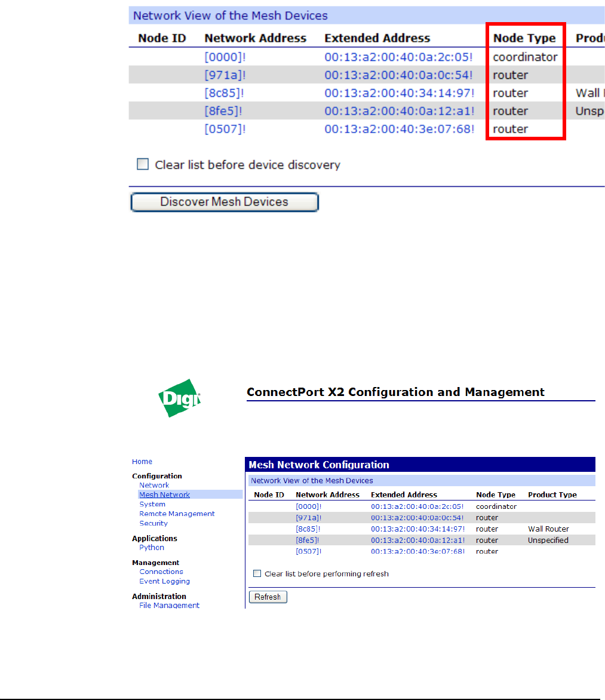Click [0507]! in the ConnectPort X2 table
Screen dimensions: 605x700
point(309,551)
